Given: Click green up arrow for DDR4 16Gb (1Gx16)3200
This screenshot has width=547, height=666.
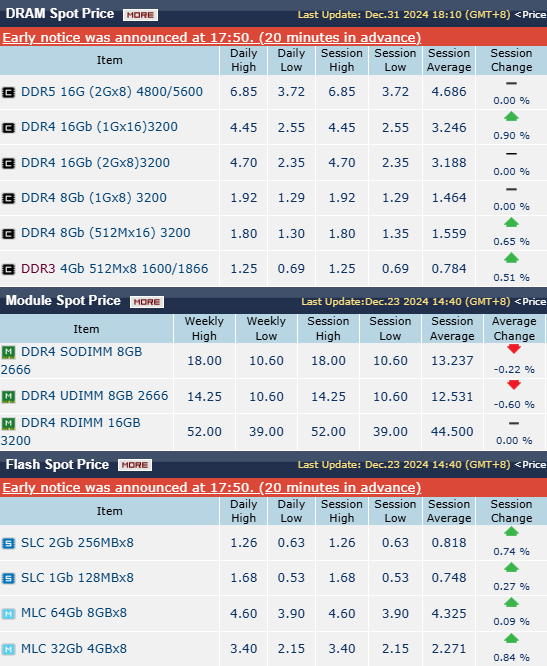Looking at the screenshot, I should [x=511, y=116].
